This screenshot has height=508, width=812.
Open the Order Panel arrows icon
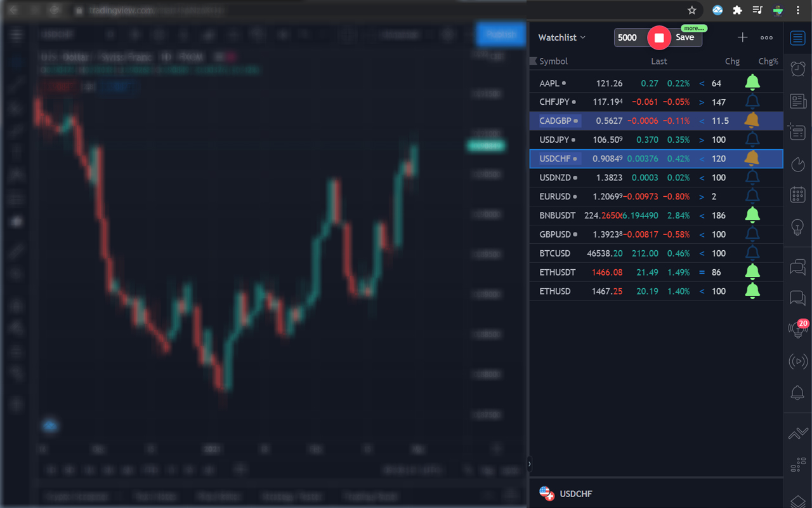point(797,434)
